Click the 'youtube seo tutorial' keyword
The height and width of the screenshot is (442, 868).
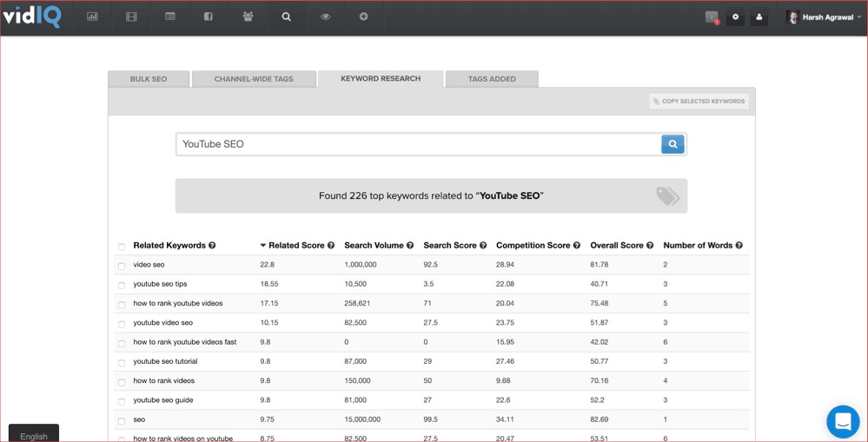coord(165,361)
